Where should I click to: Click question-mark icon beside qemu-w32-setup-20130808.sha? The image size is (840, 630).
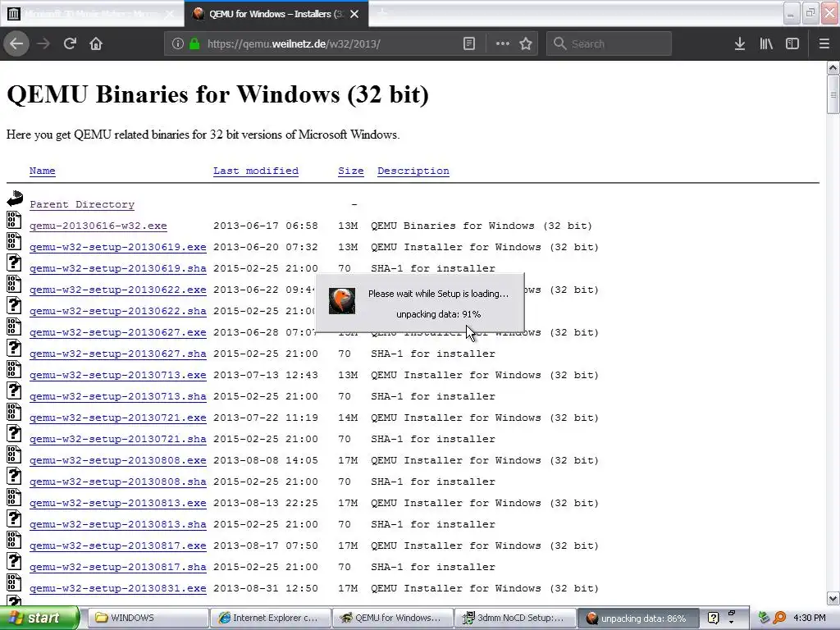click(14, 477)
